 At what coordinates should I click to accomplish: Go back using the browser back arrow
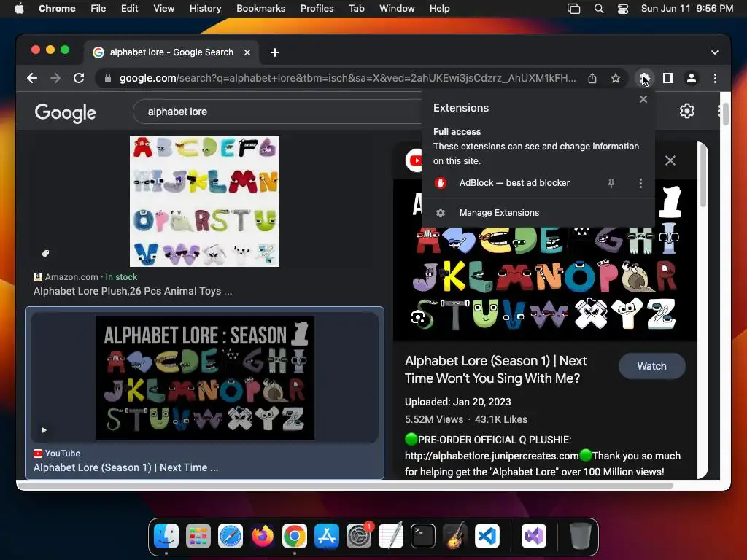click(32, 78)
